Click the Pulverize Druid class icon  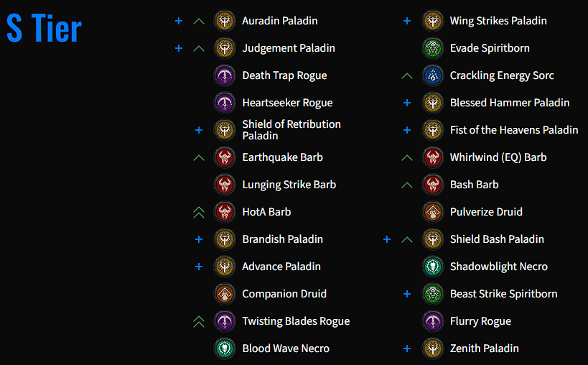pos(432,212)
